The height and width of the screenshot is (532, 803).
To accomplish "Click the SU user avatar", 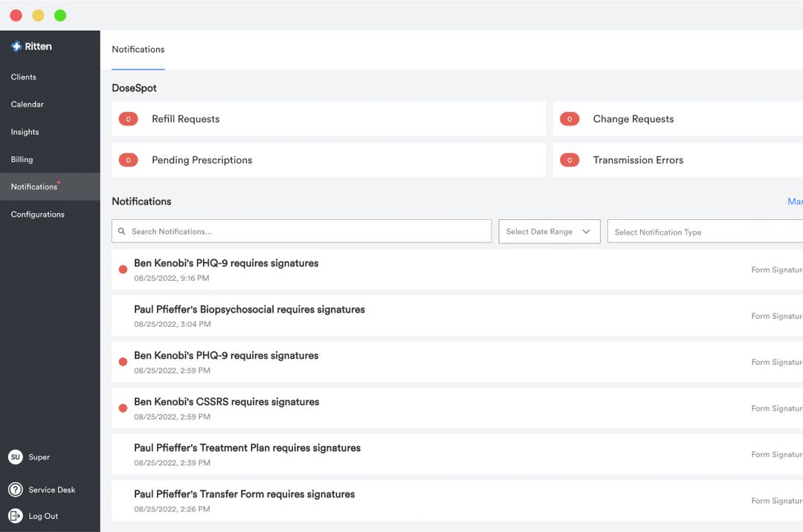I will (16, 457).
